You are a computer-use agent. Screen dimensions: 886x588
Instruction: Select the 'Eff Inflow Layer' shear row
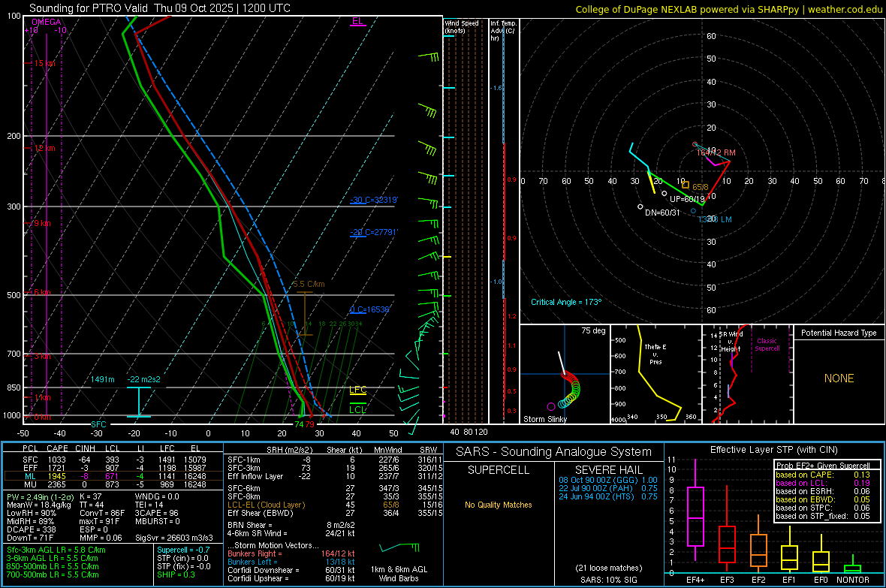point(335,476)
